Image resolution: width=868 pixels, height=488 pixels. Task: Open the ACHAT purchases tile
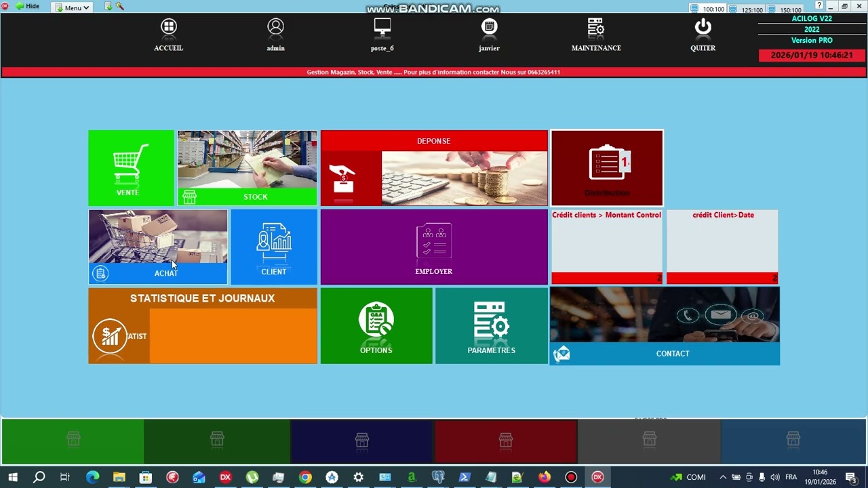[x=158, y=247]
